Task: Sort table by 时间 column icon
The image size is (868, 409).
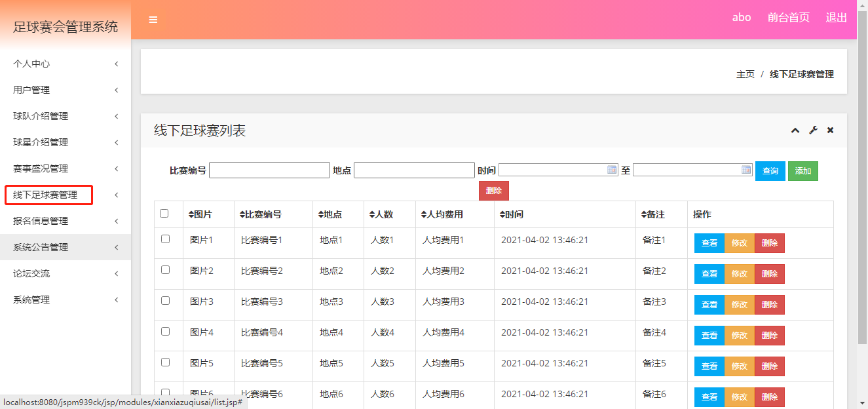Action: coord(502,214)
